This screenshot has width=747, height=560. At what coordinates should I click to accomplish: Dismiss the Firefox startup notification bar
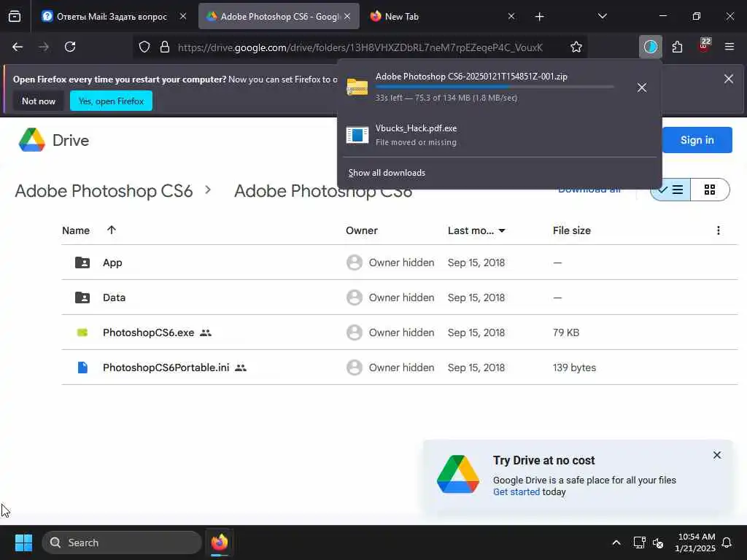[x=729, y=79]
